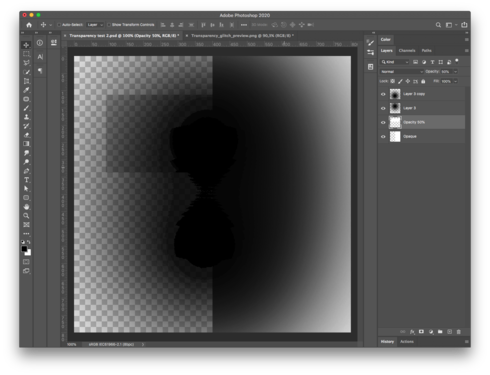The width and height of the screenshot is (490, 375).
Task: Select the History Brush tool
Action: point(26,126)
